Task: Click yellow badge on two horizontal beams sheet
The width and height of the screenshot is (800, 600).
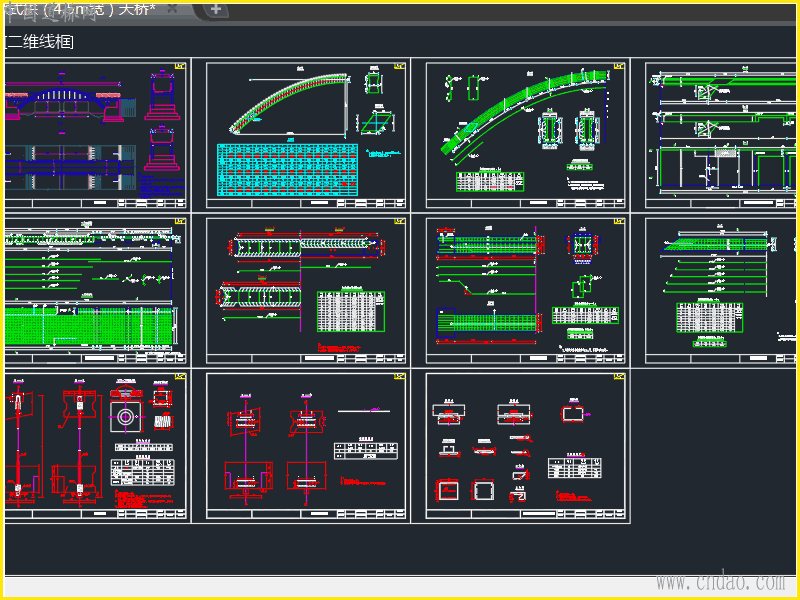Action: (400, 222)
